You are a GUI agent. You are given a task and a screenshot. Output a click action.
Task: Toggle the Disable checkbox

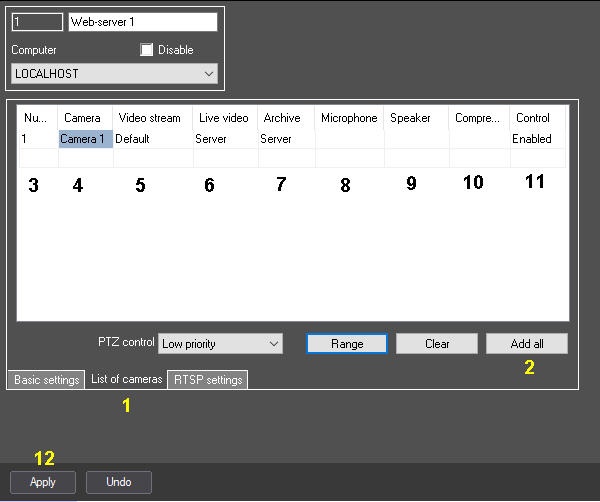147,50
